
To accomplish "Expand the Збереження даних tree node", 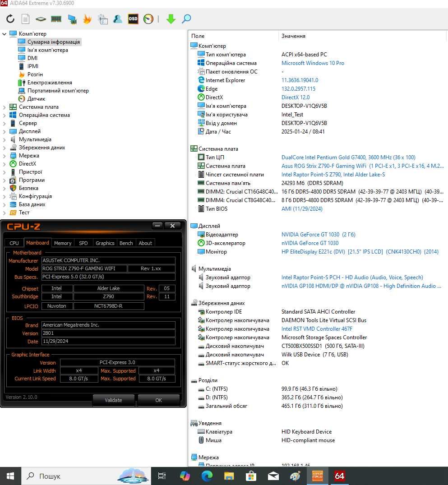I will tap(5, 148).
